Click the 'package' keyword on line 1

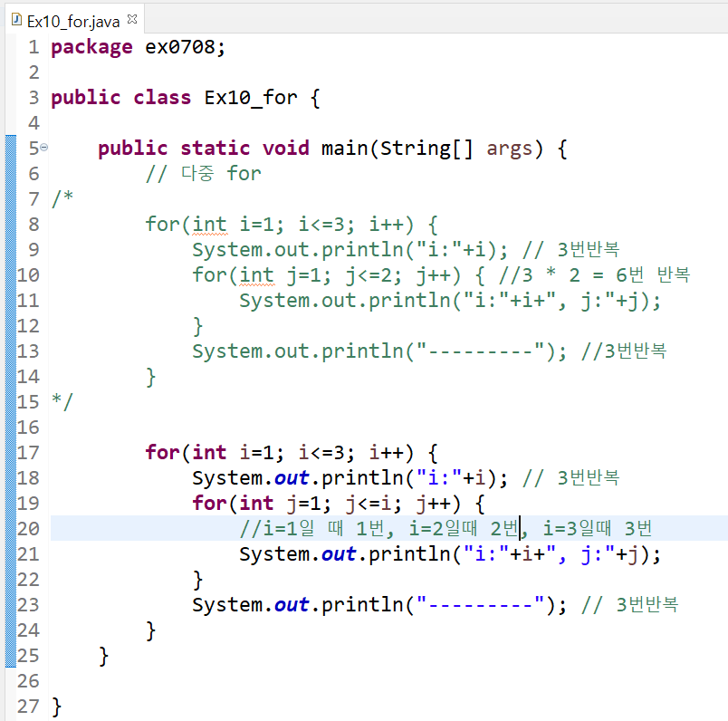point(91,47)
